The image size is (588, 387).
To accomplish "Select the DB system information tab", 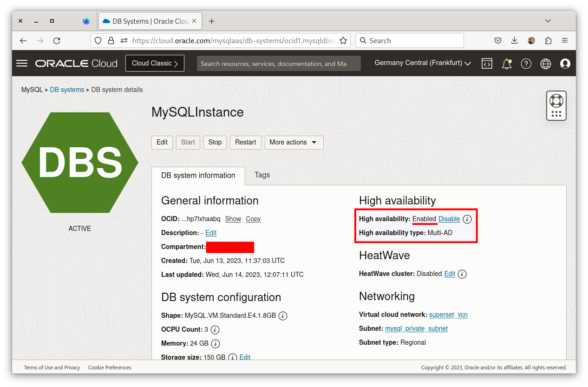I will pos(198,176).
